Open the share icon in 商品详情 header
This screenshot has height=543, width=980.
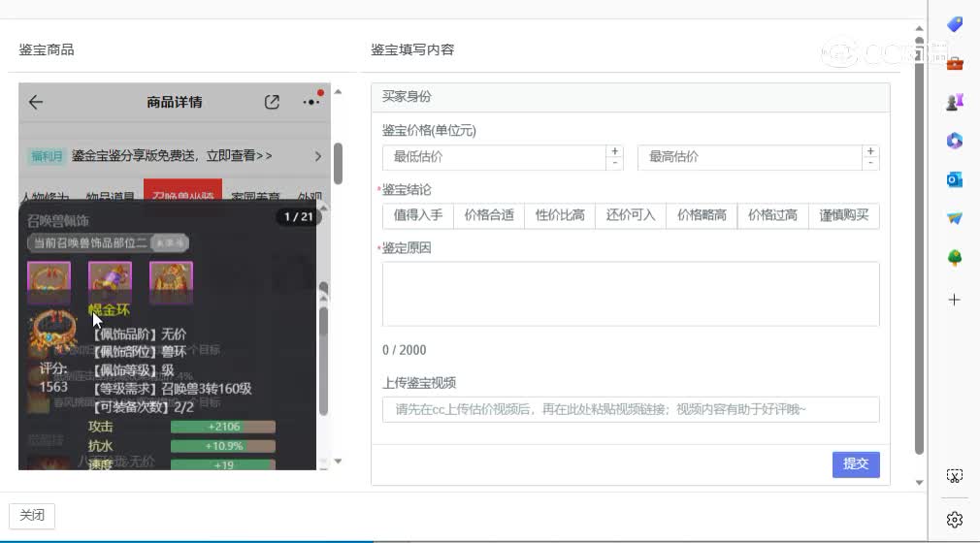272,102
